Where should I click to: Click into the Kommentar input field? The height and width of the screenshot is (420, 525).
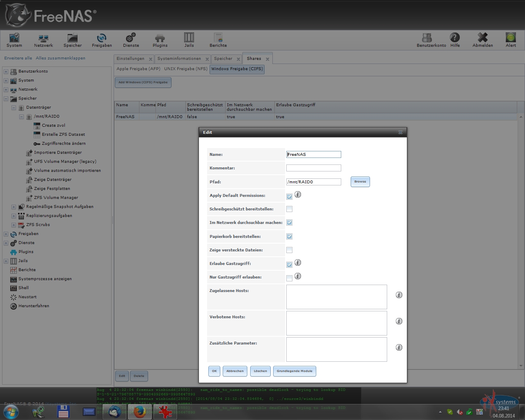314,168
